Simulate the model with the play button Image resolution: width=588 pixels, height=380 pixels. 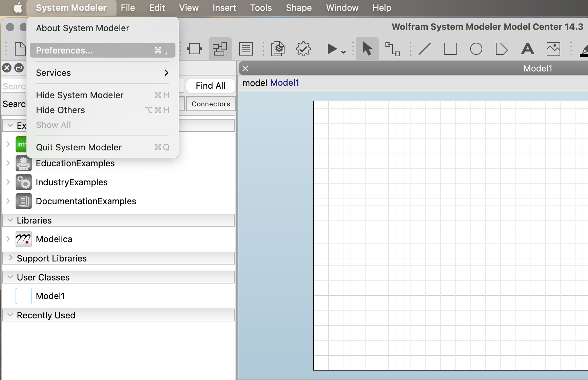point(332,49)
